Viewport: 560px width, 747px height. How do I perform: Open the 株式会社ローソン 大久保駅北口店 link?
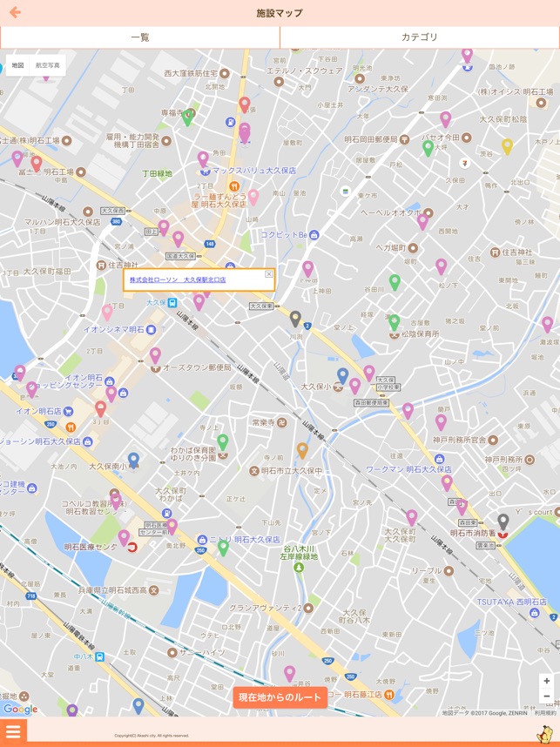click(x=178, y=279)
